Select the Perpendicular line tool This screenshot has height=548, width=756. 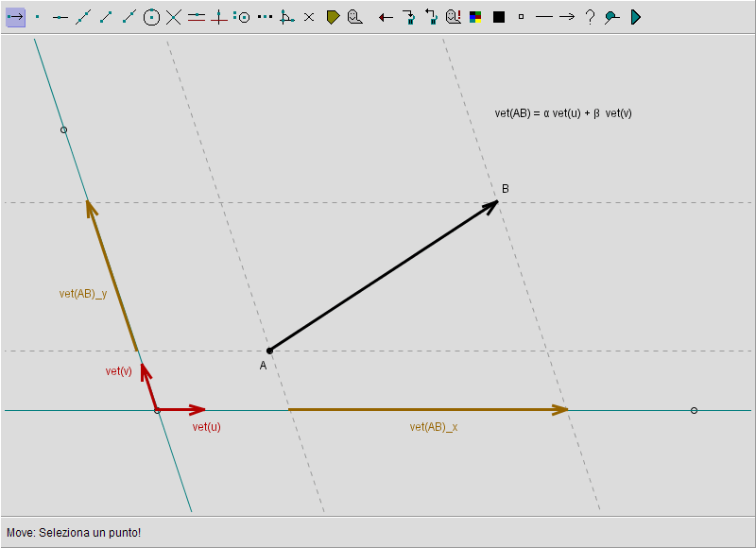pyautogui.click(x=219, y=17)
